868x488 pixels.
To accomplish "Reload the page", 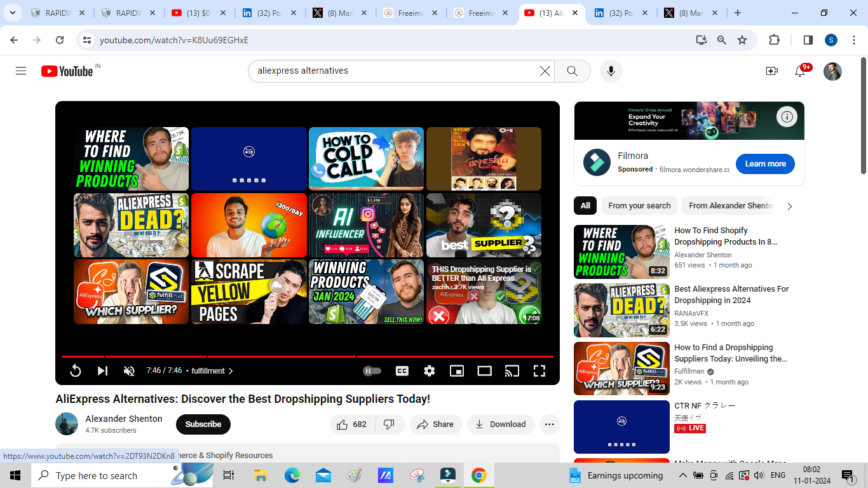I will click(60, 40).
